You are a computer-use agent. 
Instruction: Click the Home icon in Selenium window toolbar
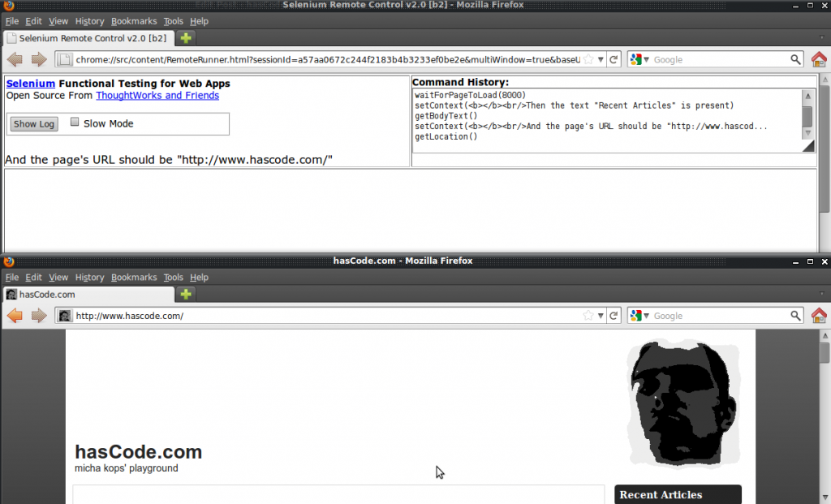click(818, 59)
